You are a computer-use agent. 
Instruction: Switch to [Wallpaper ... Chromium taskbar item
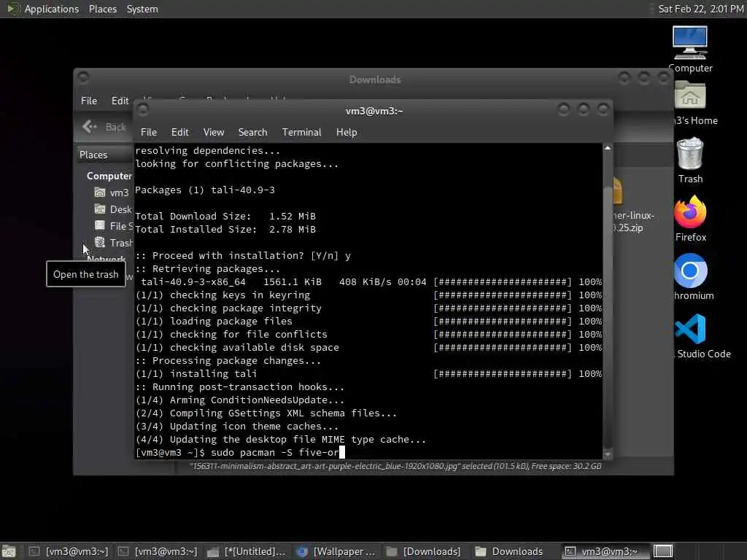pos(336,551)
